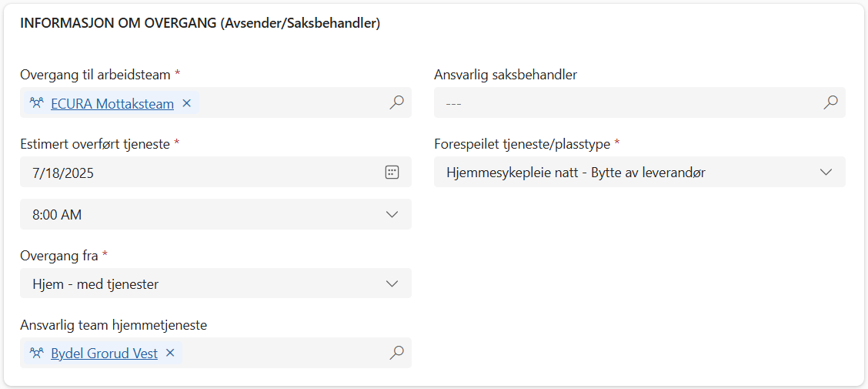Click team icon beside Bydel Grorud Vest
The height and width of the screenshot is (389, 868).
36,354
